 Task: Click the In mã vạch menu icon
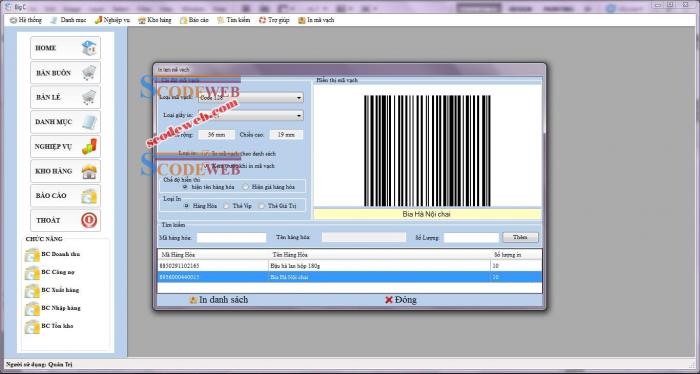click(302, 20)
